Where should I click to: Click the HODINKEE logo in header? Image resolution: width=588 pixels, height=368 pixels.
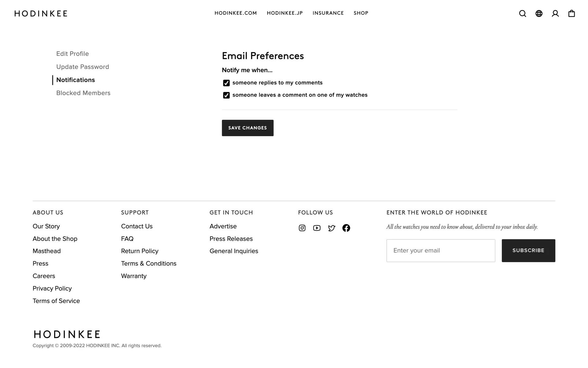coord(41,13)
